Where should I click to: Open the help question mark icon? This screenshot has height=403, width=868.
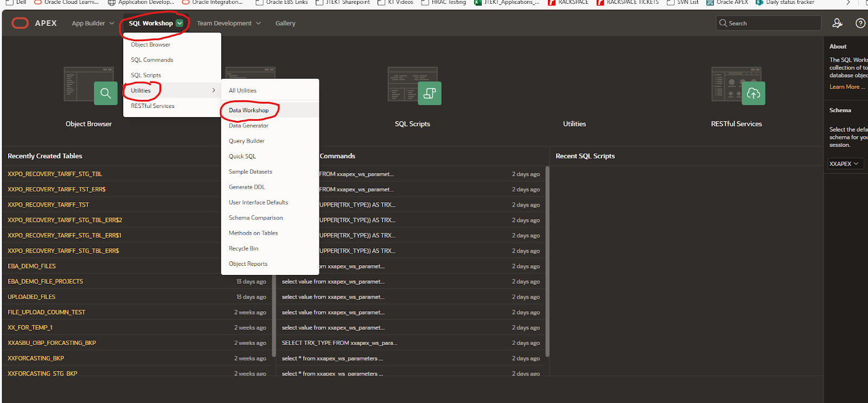point(860,23)
